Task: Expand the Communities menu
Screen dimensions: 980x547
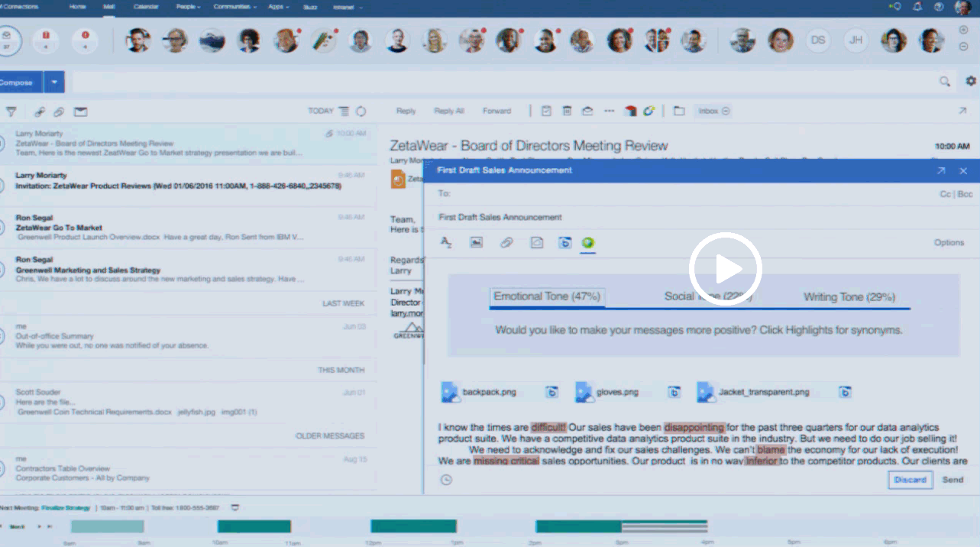Action: pyautogui.click(x=236, y=7)
